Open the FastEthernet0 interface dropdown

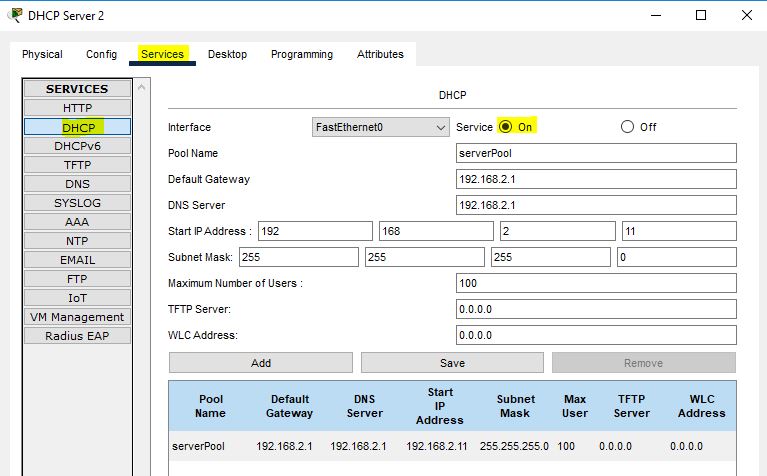point(381,127)
